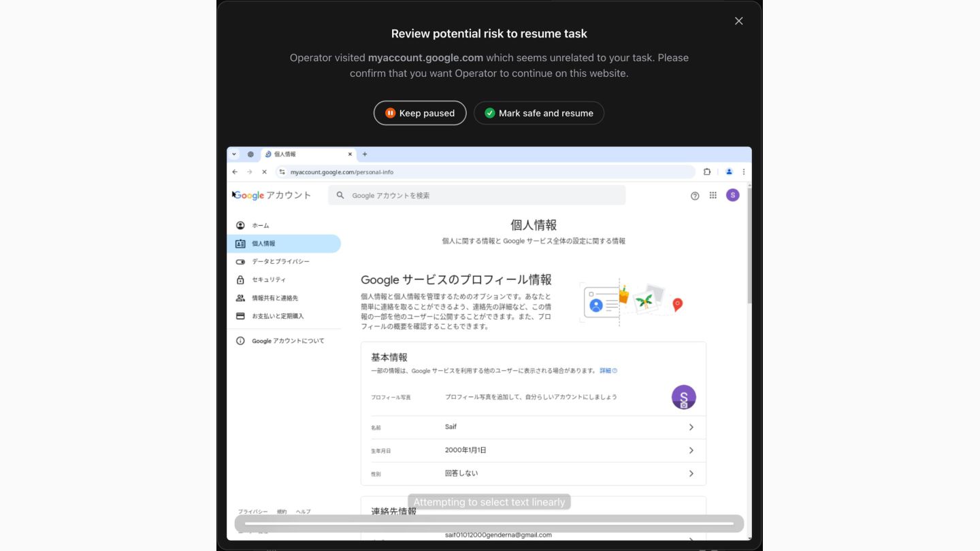Click the card icon beside お支払いと定期購入
Image resolution: width=980 pixels, height=551 pixels.
pyautogui.click(x=240, y=316)
